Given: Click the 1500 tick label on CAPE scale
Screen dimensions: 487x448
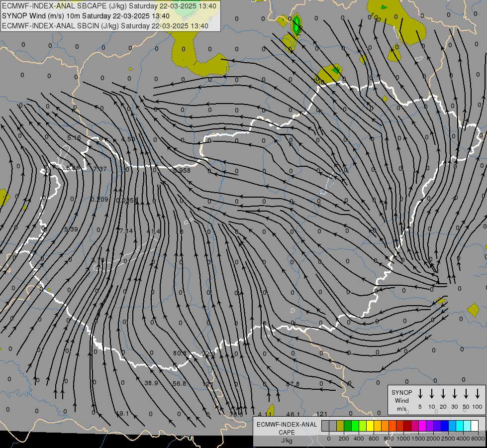Looking at the screenshot, I should click(x=418, y=439).
